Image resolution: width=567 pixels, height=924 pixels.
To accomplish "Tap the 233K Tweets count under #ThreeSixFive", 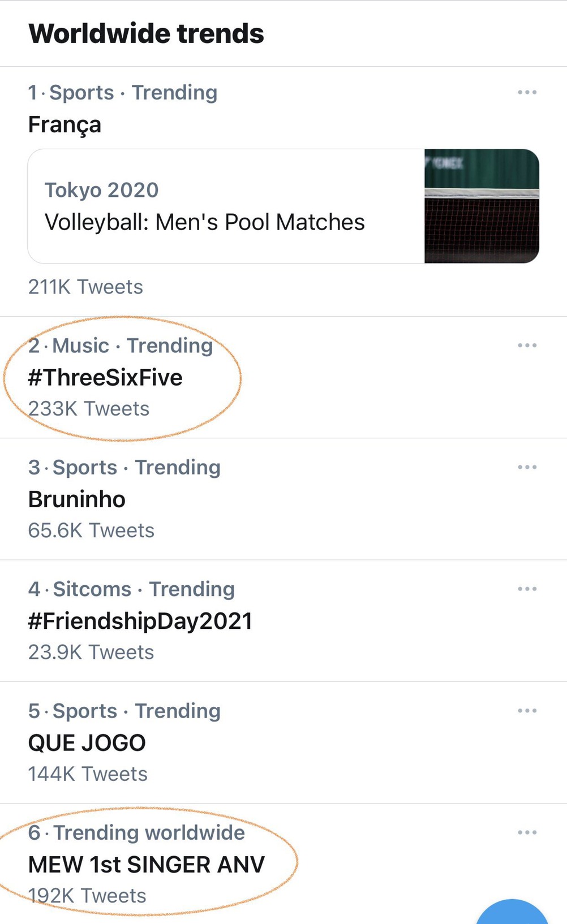I will pyautogui.click(x=89, y=409).
